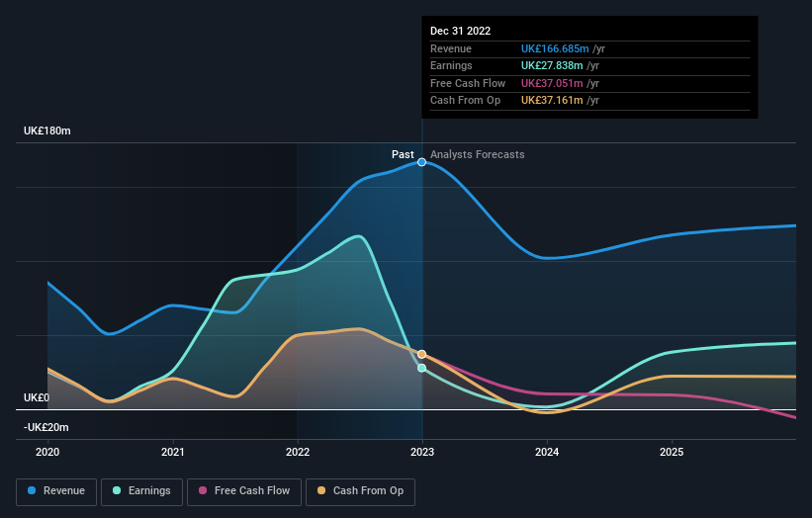The width and height of the screenshot is (812, 518).
Task: Click the Revenue row label in tooltip
Action: point(451,48)
